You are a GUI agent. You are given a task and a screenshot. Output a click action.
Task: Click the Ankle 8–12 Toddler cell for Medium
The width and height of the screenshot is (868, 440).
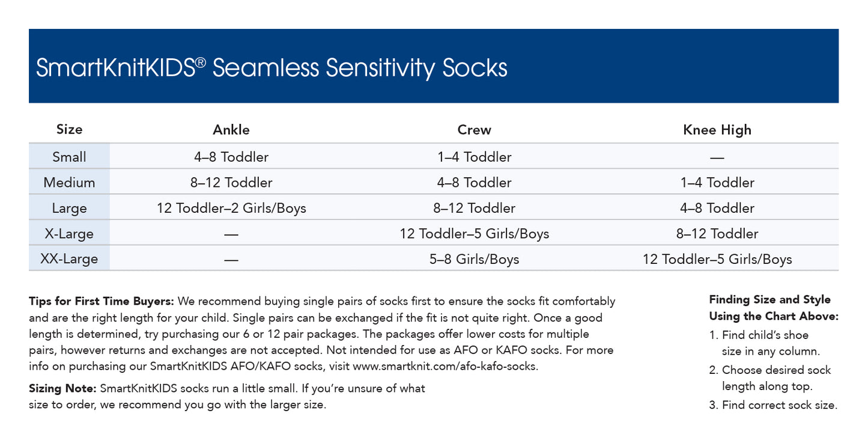click(x=231, y=183)
